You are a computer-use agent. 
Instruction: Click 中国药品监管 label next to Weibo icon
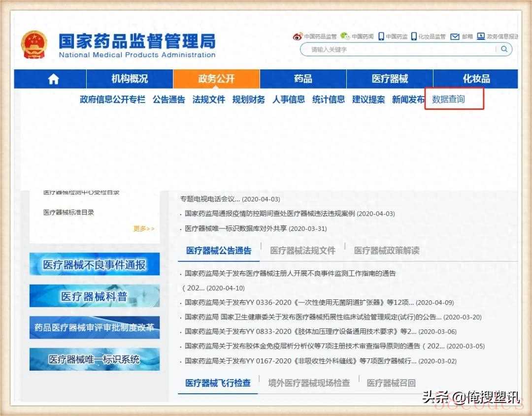pyautogui.click(x=320, y=36)
